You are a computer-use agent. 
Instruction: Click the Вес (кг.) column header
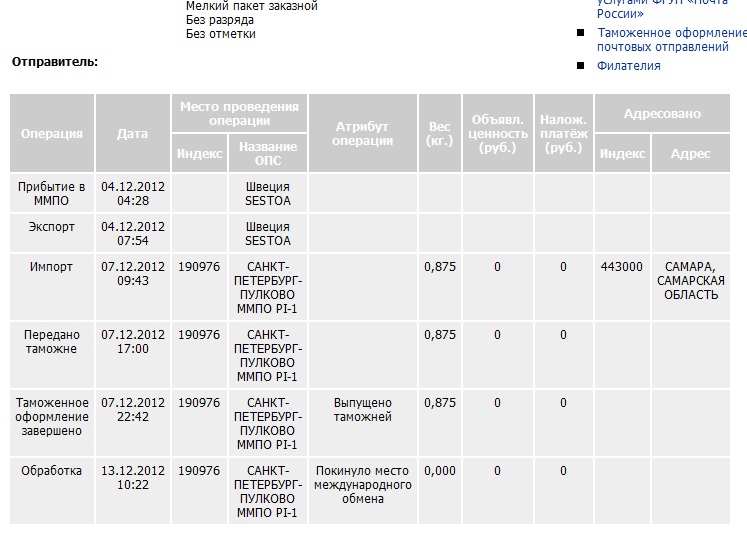pyautogui.click(x=438, y=133)
